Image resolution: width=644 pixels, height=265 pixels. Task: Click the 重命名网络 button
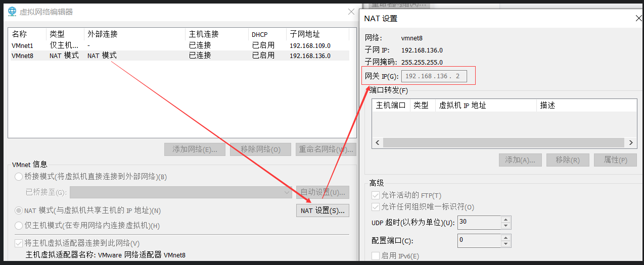tap(326, 149)
